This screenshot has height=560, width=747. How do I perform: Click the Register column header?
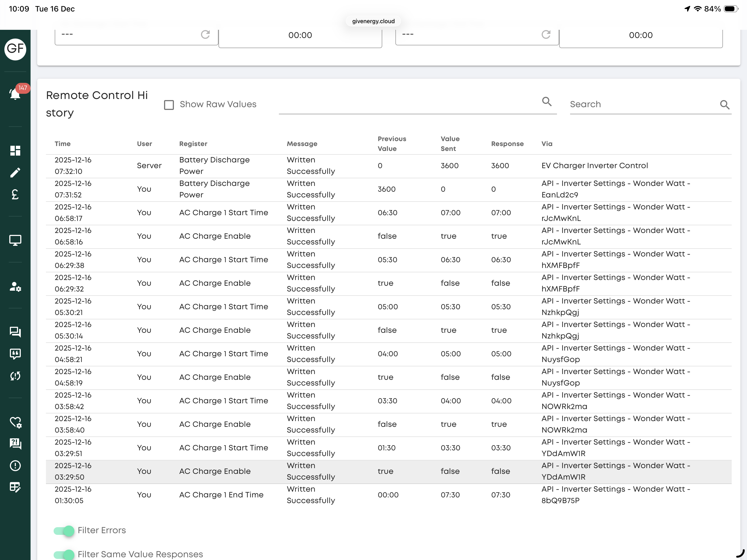coord(193,144)
